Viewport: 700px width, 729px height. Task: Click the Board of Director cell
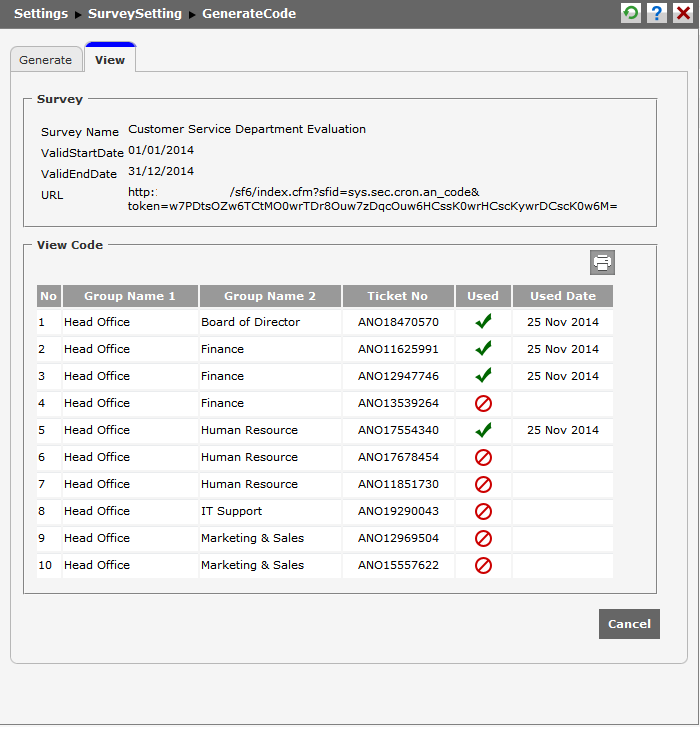(x=250, y=322)
